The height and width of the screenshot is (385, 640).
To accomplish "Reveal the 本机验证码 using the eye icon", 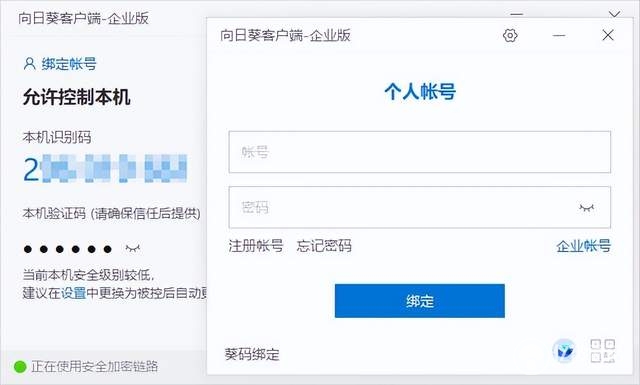I will tap(133, 248).
